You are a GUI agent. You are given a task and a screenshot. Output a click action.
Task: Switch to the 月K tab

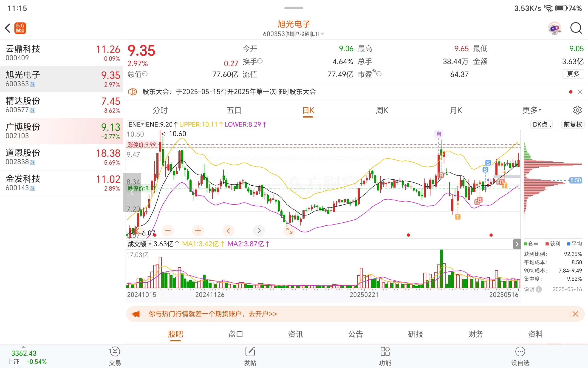click(x=456, y=110)
